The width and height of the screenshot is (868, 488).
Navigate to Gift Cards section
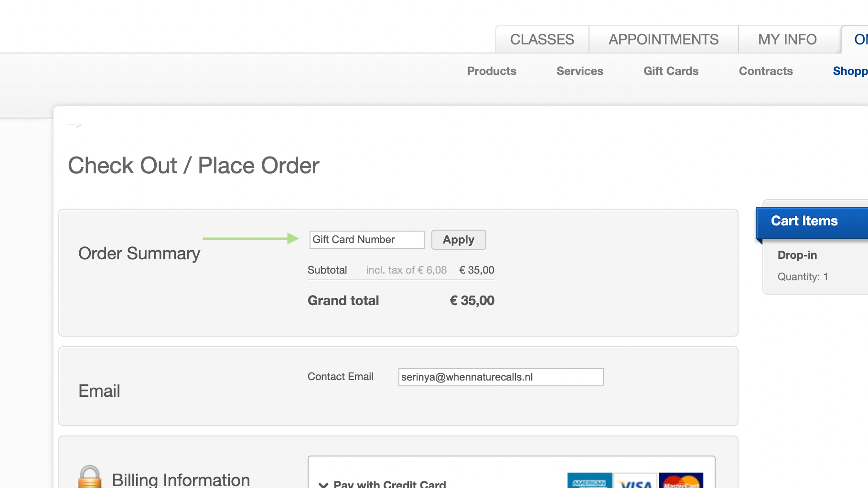[670, 71]
